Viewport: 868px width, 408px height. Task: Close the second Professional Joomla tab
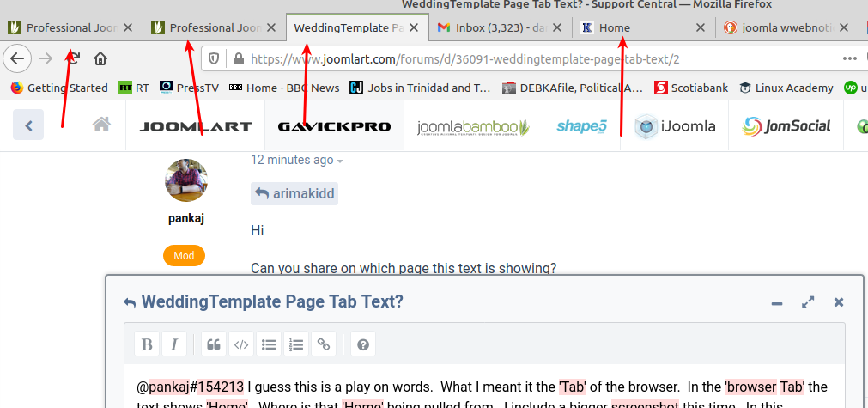coord(270,27)
